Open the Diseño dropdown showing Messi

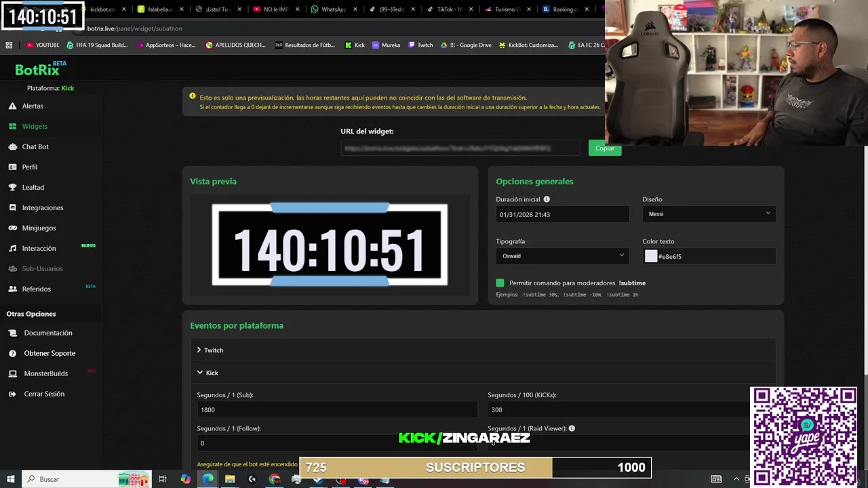coord(709,214)
